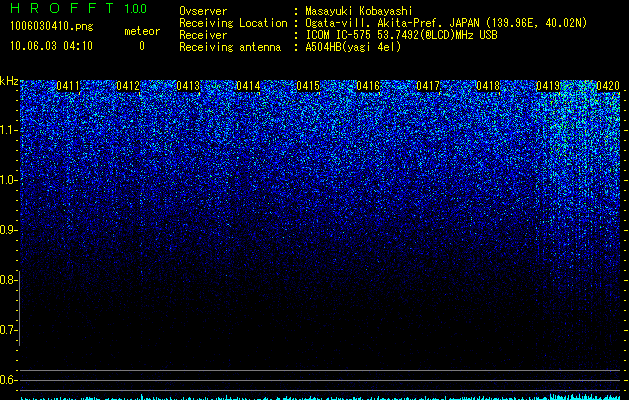This screenshot has height=400, width=629.
Task: Click the 0419 time marker
Action: [548, 86]
